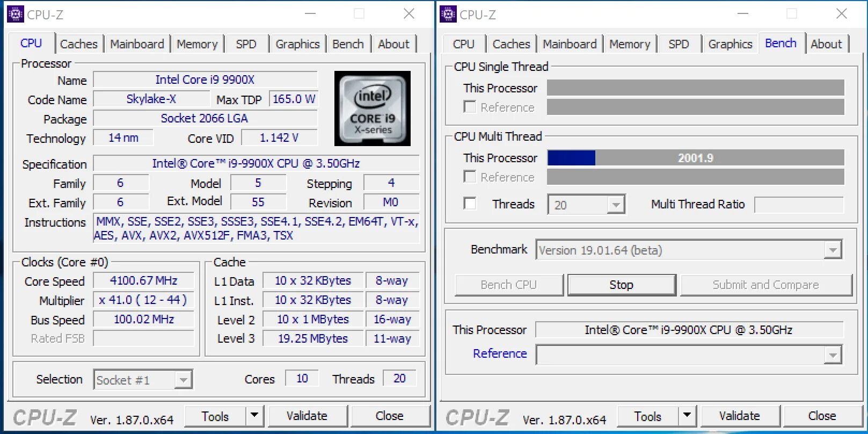This screenshot has width=868, height=434.
Task: Click Cores count value '10'
Action: coord(302,378)
